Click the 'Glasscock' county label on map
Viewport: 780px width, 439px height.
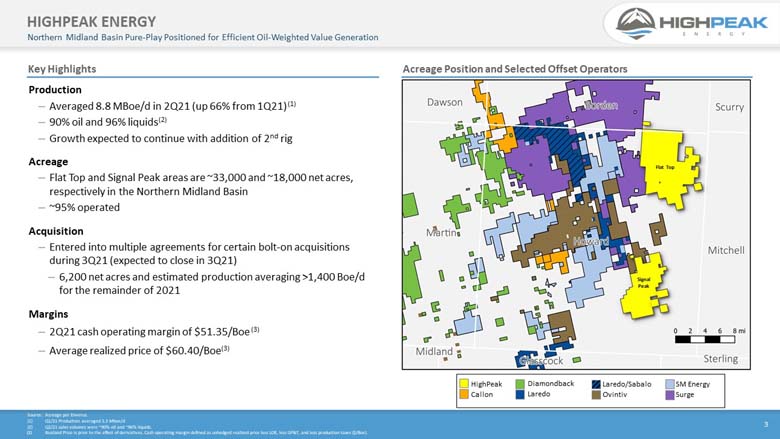(x=541, y=361)
